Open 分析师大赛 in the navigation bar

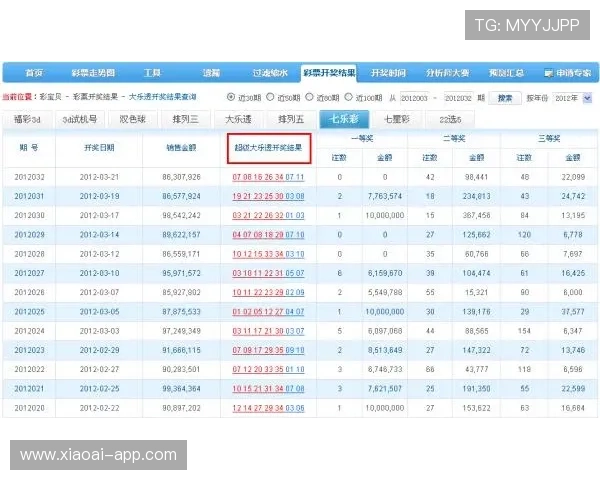(447, 73)
